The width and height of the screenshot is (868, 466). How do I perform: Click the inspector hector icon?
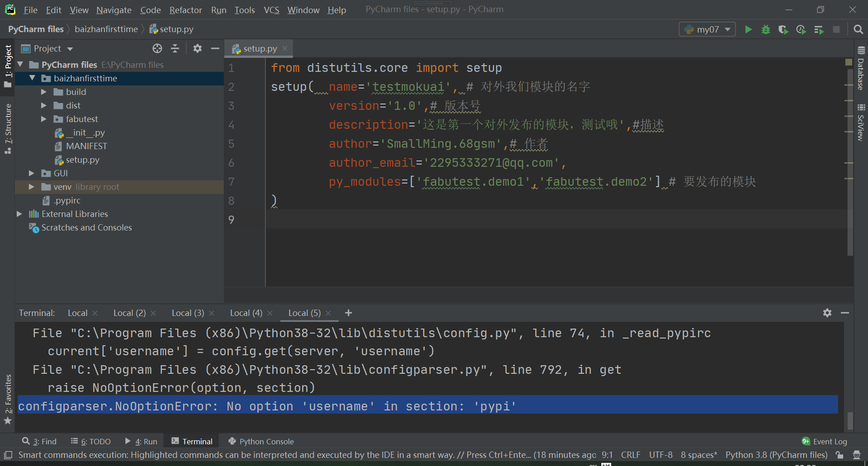[x=856, y=455]
